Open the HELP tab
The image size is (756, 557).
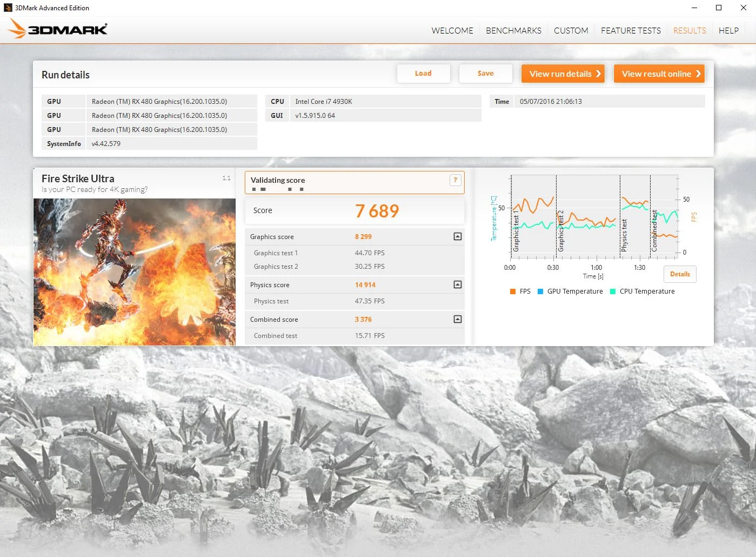click(728, 30)
